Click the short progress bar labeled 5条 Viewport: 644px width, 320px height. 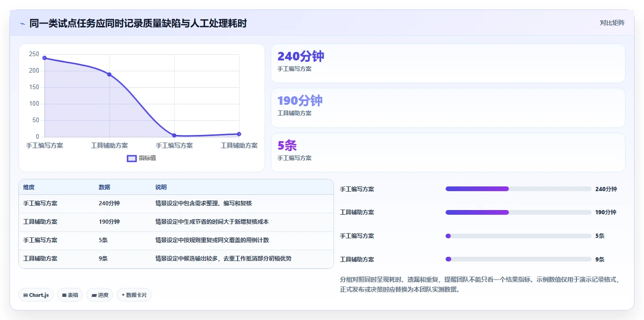click(518, 236)
